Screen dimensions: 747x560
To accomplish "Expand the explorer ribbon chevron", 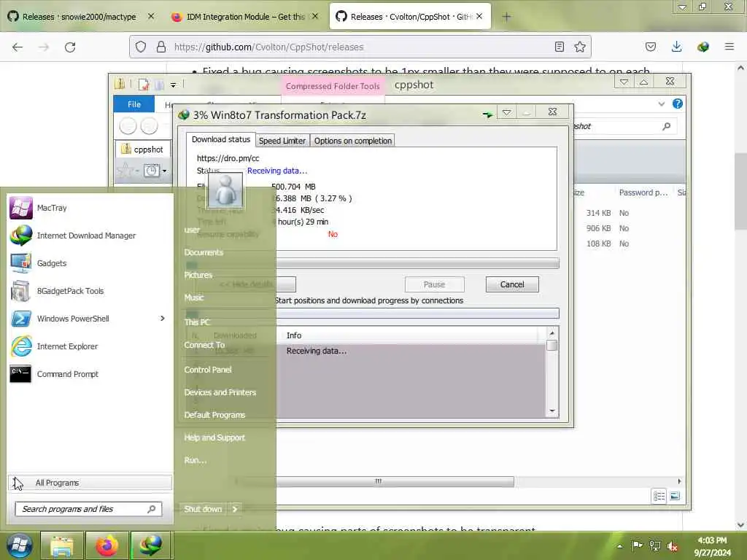I will 661,104.
